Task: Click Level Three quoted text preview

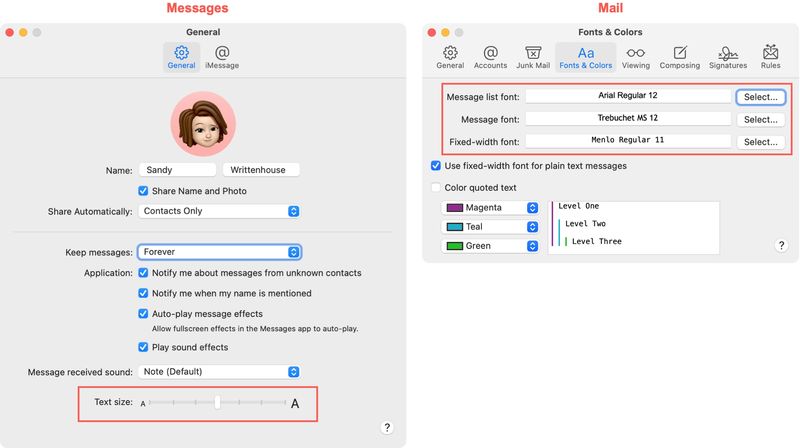Action: (x=596, y=241)
